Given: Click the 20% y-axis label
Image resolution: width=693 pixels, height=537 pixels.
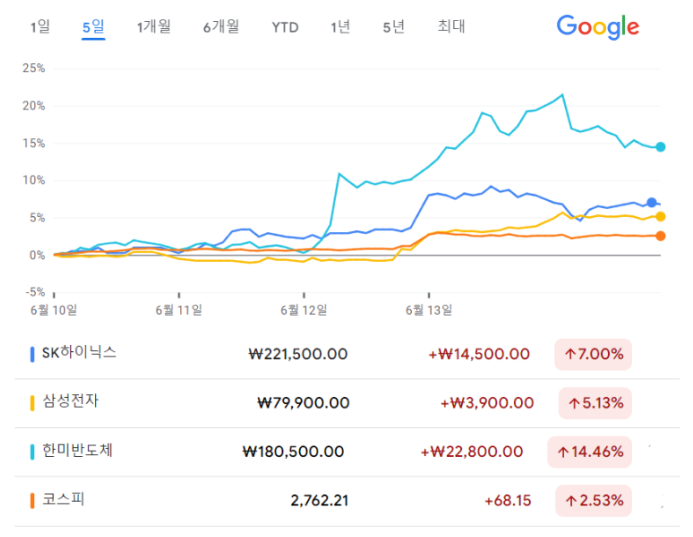Looking at the screenshot, I should coord(34,106).
